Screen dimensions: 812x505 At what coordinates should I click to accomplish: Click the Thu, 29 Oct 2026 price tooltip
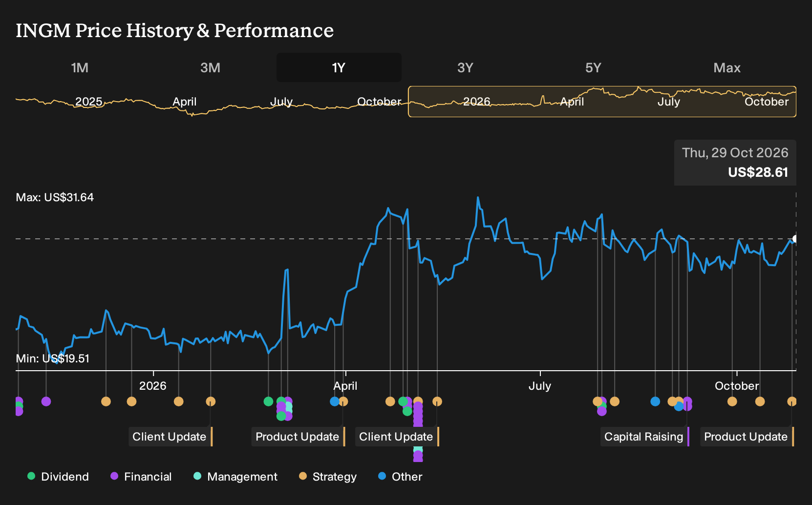pyautogui.click(x=735, y=163)
